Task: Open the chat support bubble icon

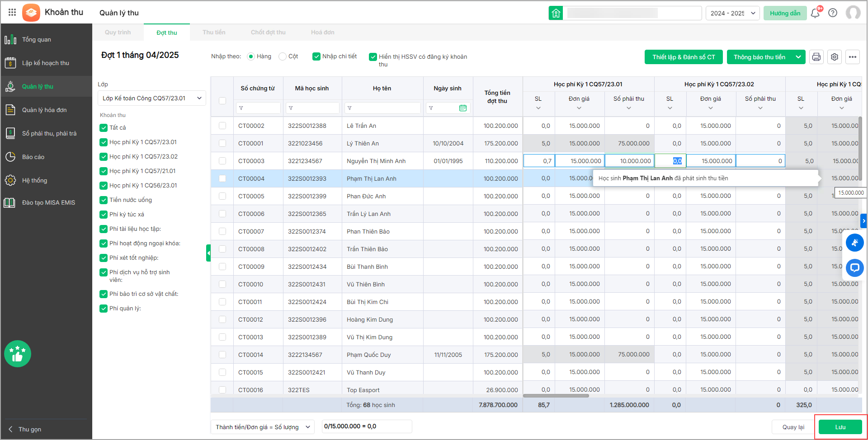Action: coord(854,267)
